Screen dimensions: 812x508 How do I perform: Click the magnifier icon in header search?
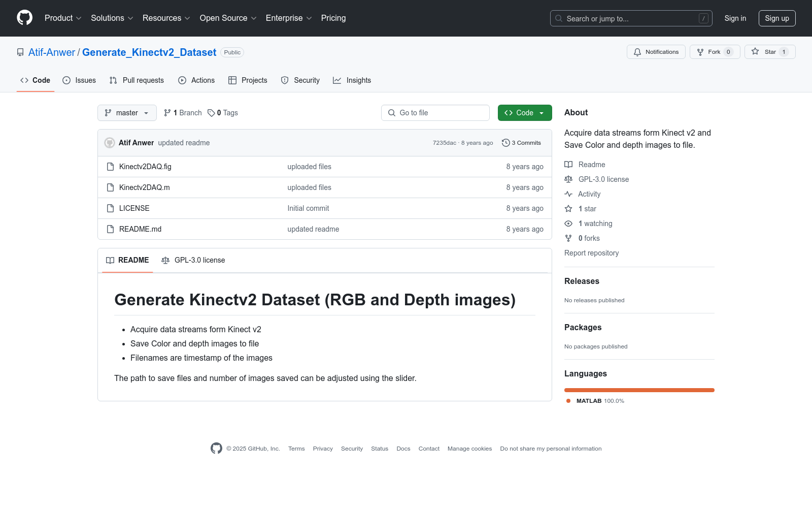[559, 18]
